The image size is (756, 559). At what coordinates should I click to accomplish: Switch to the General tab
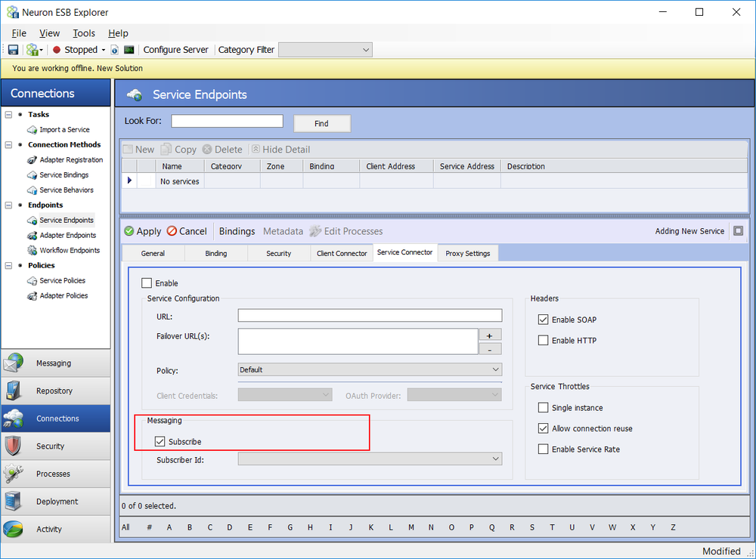coord(153,254)
